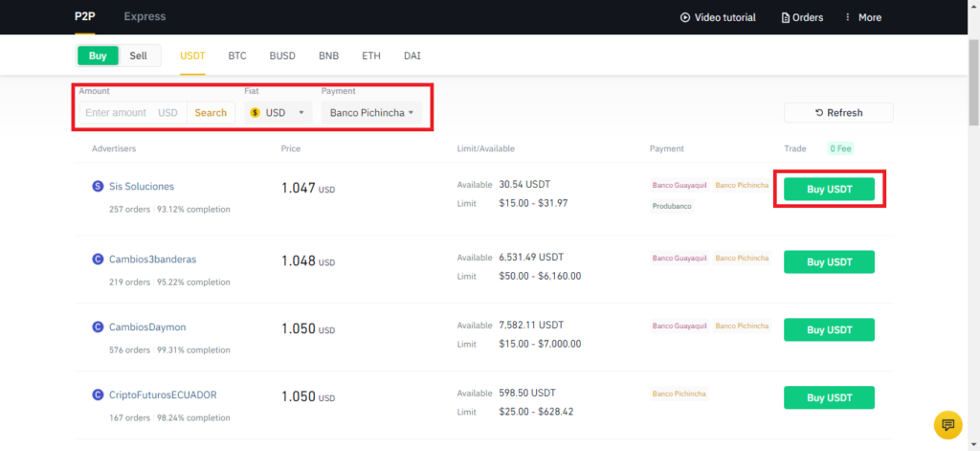
Task: Click the 1.048 USD price
Action: [308, 261]
